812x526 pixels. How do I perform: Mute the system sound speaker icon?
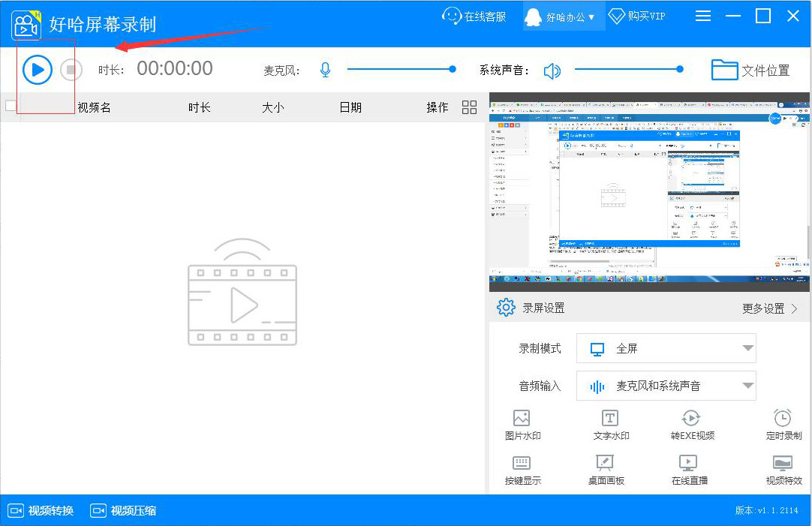pyautogui.click(x=552, y=71)
